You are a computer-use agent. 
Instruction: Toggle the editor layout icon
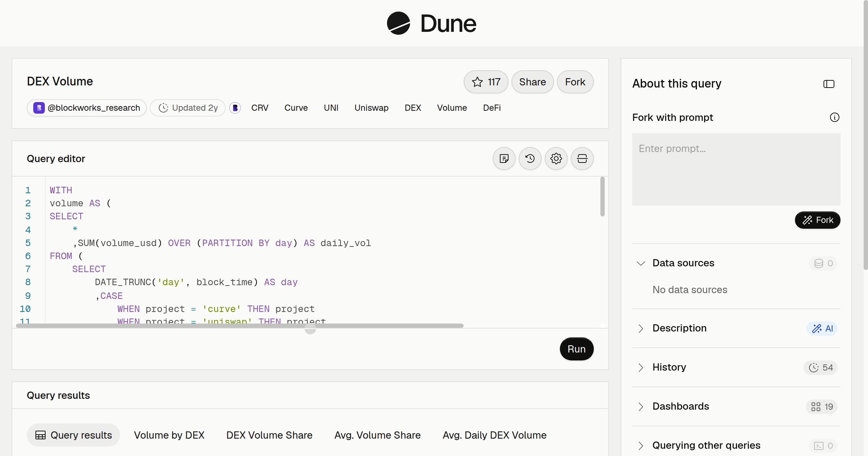click(x=582, y=159)
